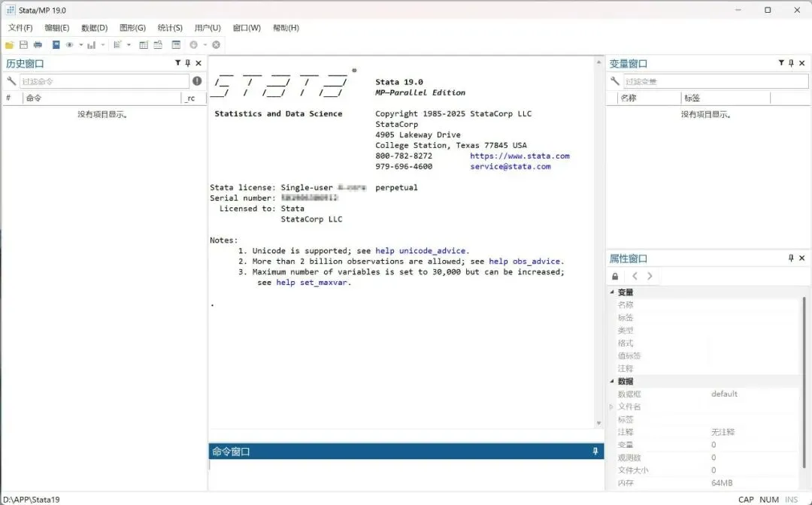Click into the 过滤命令 filter field
This screenshot has width=812, height=505.
(x=104, y=81)
